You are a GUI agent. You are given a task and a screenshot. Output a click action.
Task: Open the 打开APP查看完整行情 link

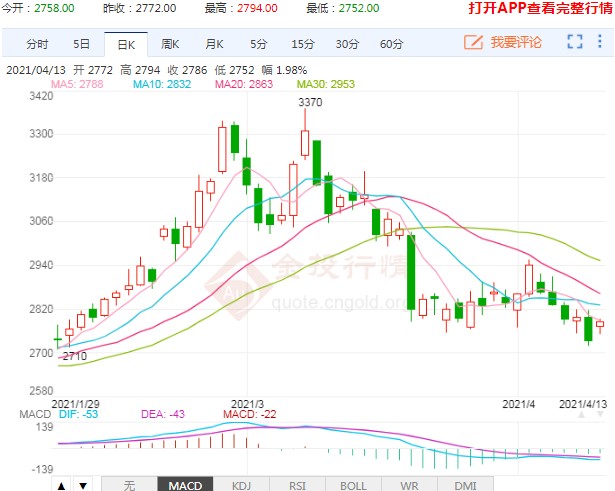[x=540, y=8]
